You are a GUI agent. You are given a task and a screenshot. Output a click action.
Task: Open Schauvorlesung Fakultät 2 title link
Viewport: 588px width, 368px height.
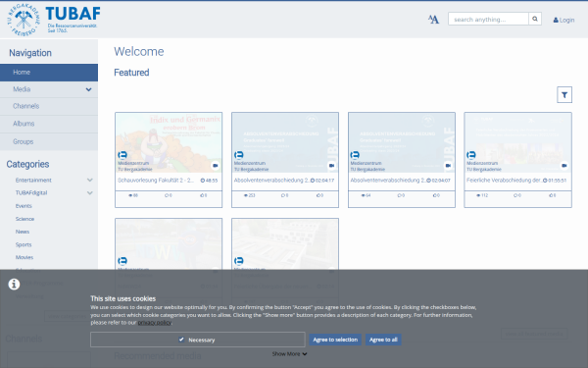[156, 181]
